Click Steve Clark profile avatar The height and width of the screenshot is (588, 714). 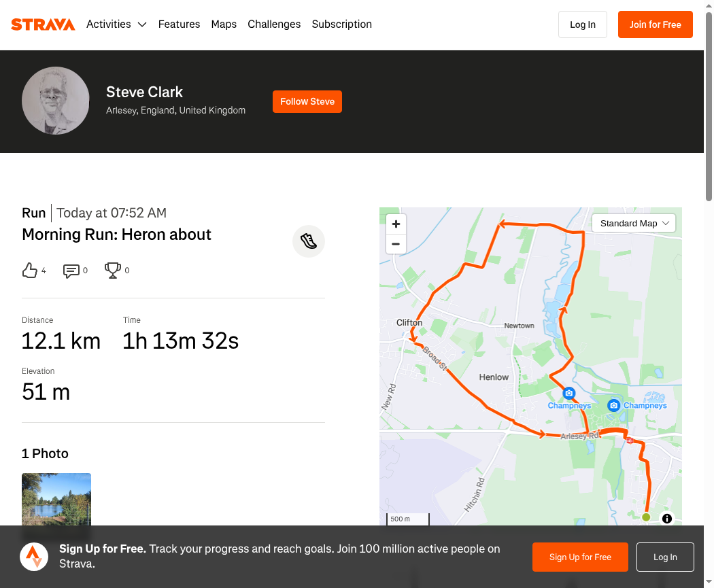pos(56,101)
